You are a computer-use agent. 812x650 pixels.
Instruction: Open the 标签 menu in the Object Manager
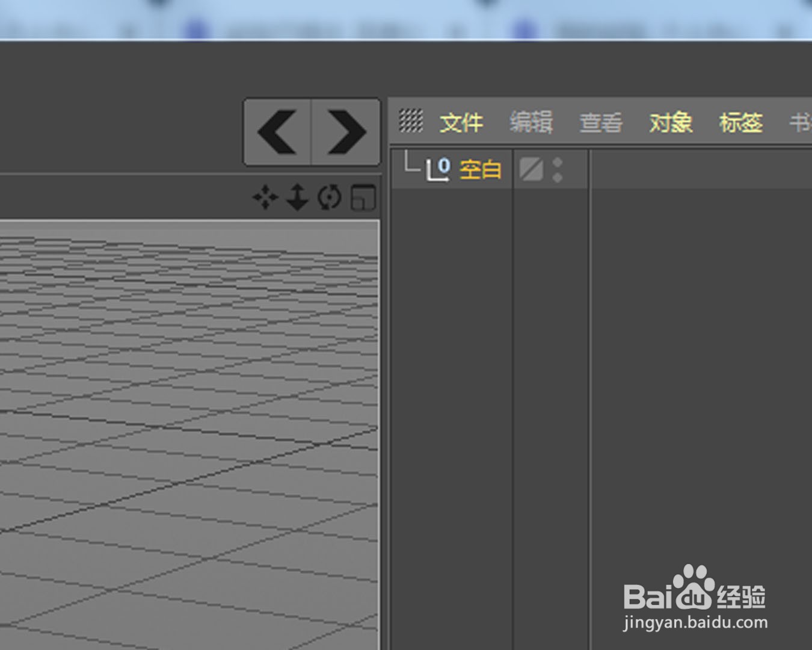click(x=741, y=122)
